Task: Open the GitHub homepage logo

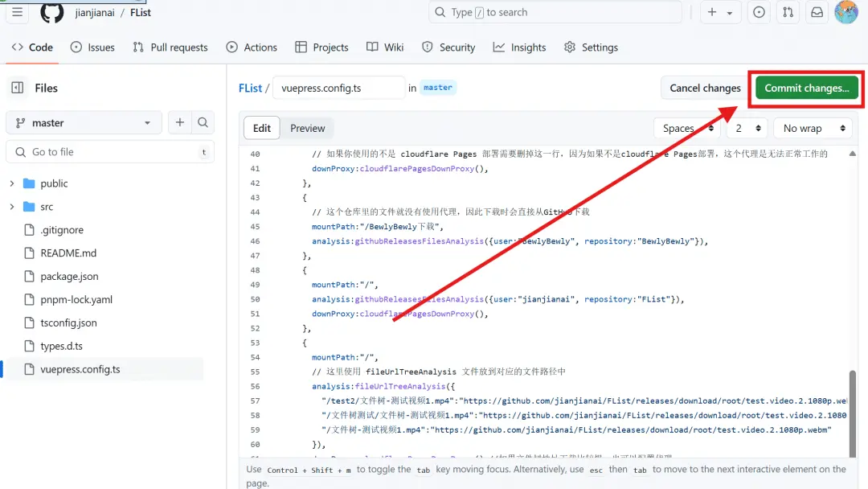Action: pyautogui.click(x=51, y=12)
